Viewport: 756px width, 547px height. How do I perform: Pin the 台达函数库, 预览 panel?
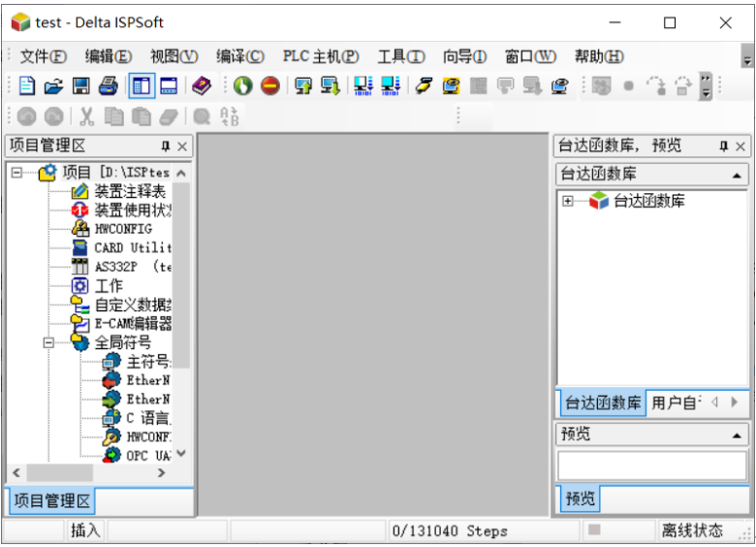[724, 146]
